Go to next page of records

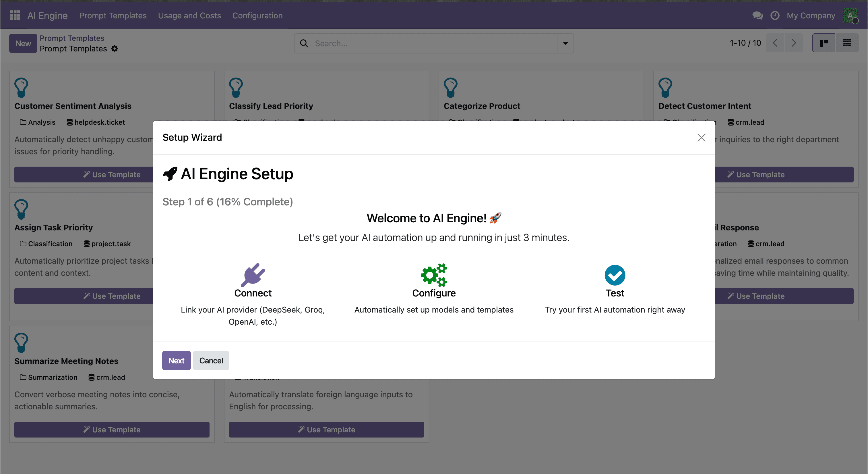click(794, 43)
